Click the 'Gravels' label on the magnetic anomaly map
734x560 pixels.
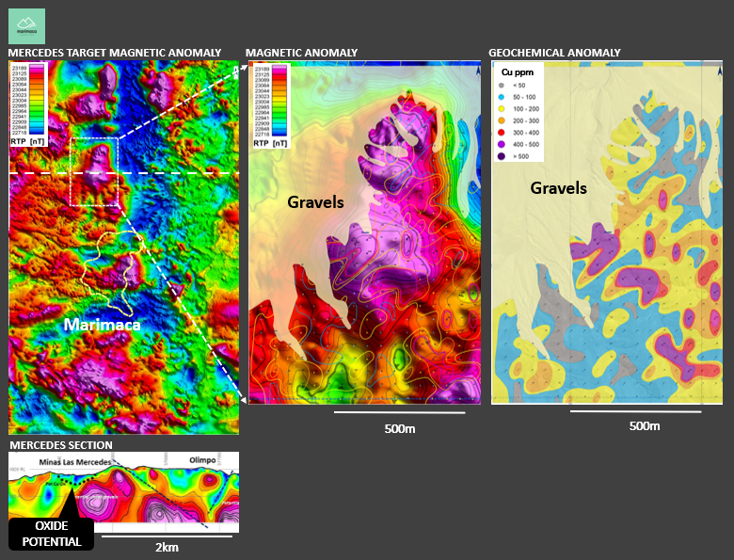coord(315,202)
